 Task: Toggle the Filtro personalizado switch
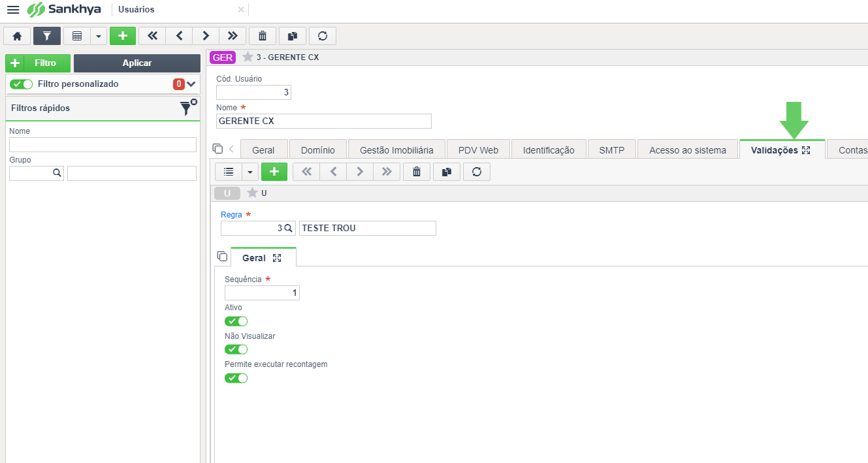22,84
